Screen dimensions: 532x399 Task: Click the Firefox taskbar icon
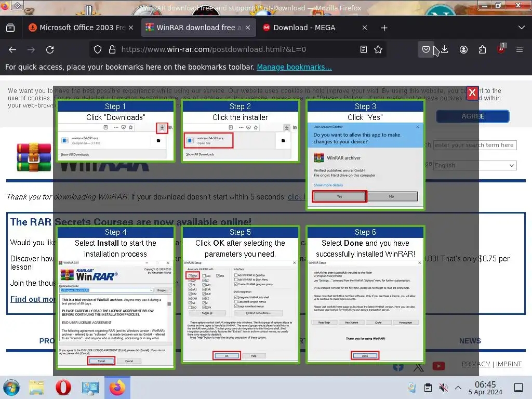click(117, 388)
